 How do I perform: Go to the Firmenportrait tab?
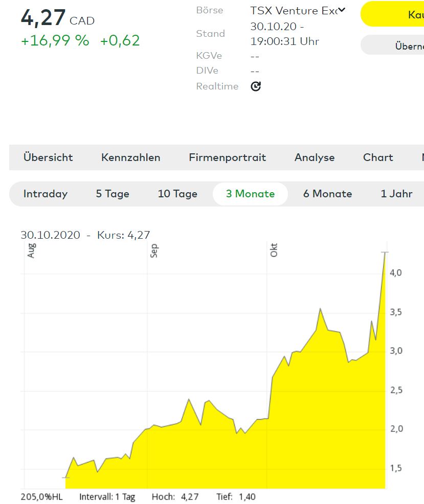pos(227,157)
